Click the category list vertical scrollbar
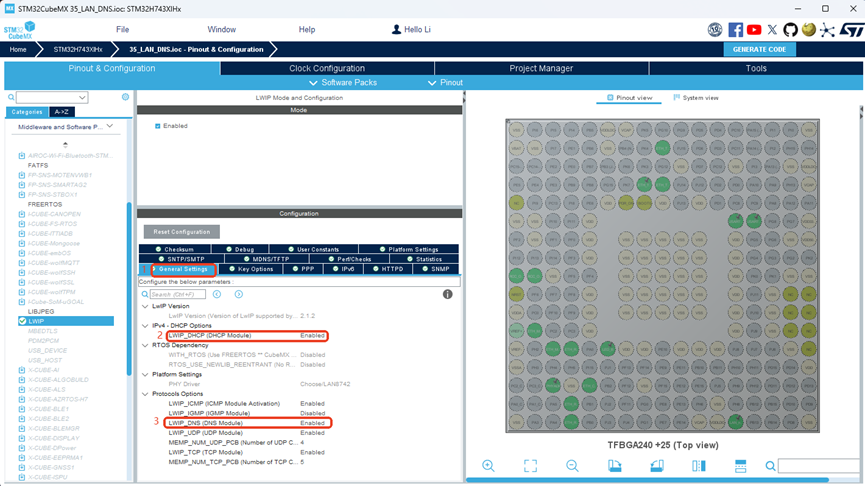The width and height of the screenshot is (865, 486). click(129, 289)
